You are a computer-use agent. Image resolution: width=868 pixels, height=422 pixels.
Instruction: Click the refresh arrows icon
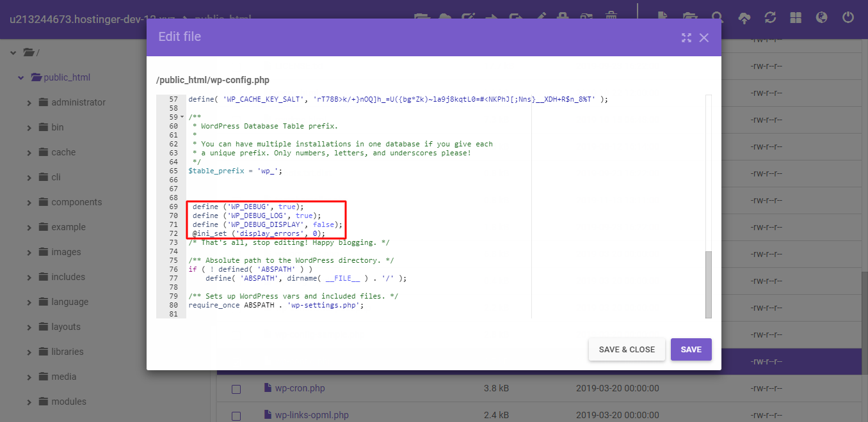pyautogui.click(x=770, y=18)
